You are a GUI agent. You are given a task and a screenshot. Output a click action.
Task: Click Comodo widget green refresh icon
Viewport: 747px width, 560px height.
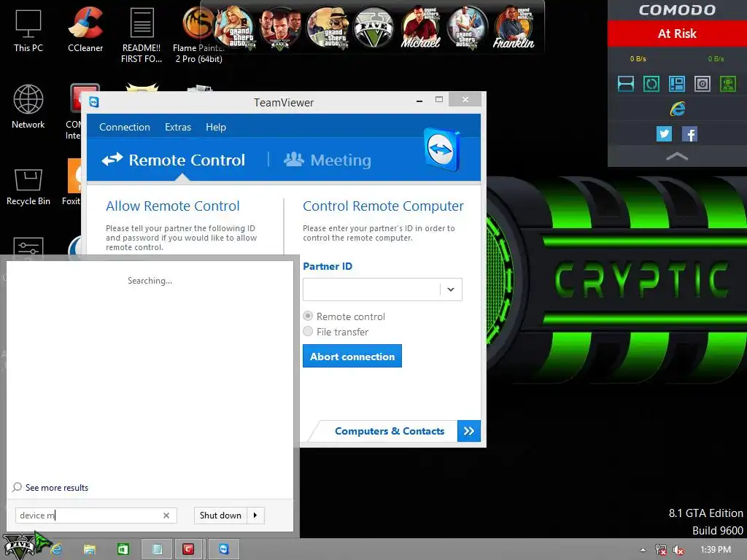[x=651, y=84]
